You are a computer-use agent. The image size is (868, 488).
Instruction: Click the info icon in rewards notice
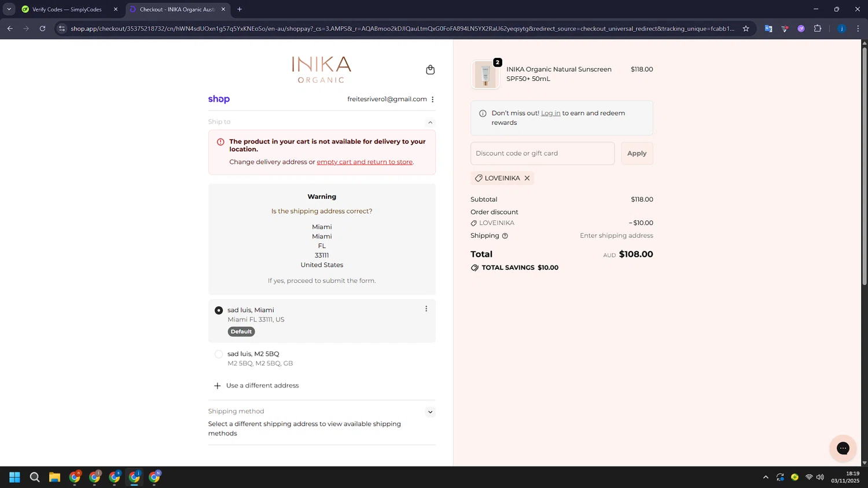[x=483, y=113]
